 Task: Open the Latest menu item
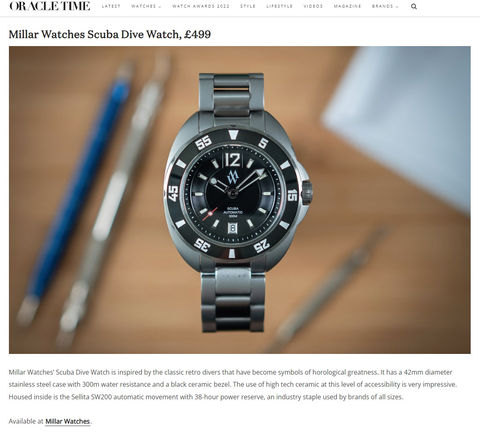[111, 6]
